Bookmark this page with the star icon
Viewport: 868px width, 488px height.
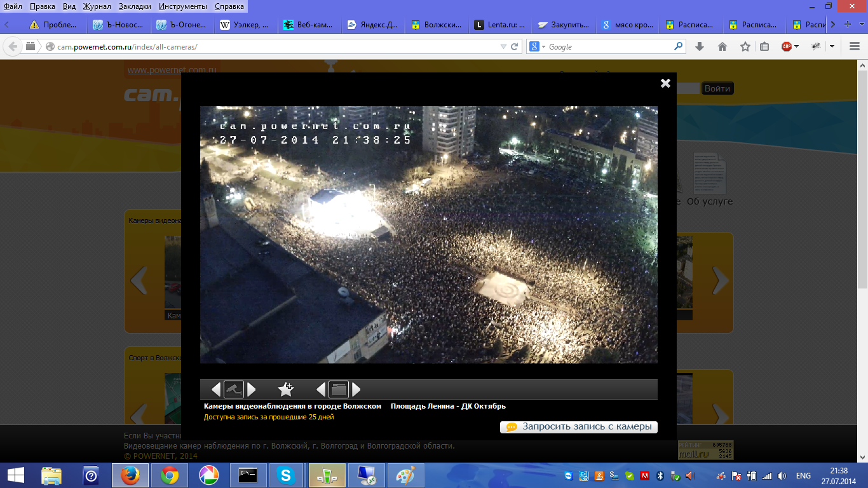pos(745,46)
